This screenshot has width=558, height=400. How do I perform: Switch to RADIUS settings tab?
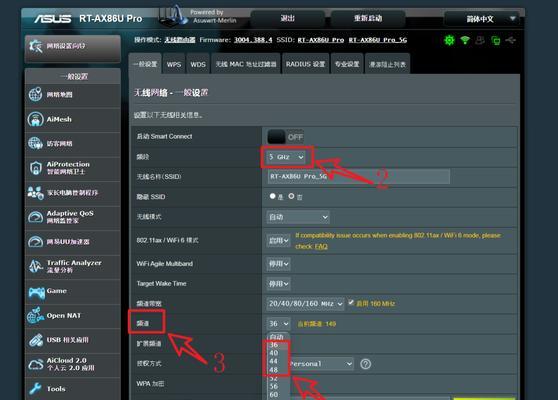(x=305, y=64)
